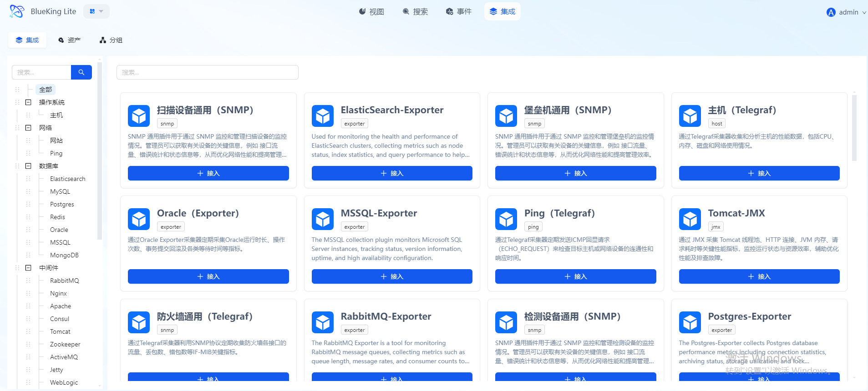Click the 扫描设备通用（SNMP） plugin cube icon
This screenshot has height=391, width=868.
(139, 116)
